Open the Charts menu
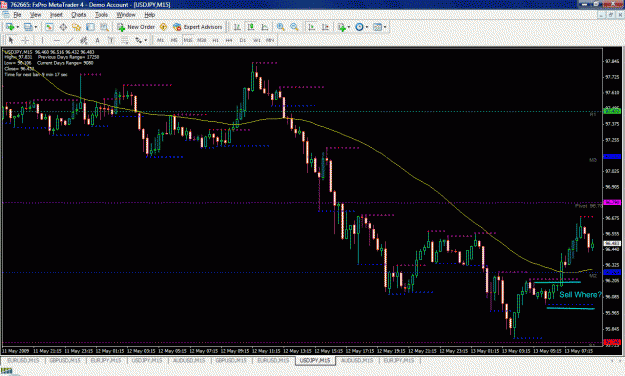625x376 pixels. [x=79, y=15]
